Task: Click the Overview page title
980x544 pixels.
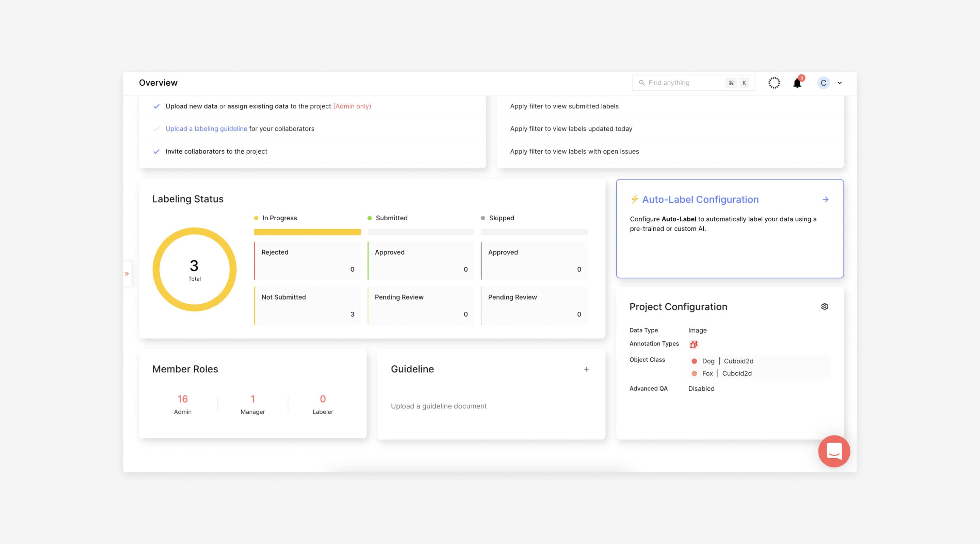Action: coord(158,83)
